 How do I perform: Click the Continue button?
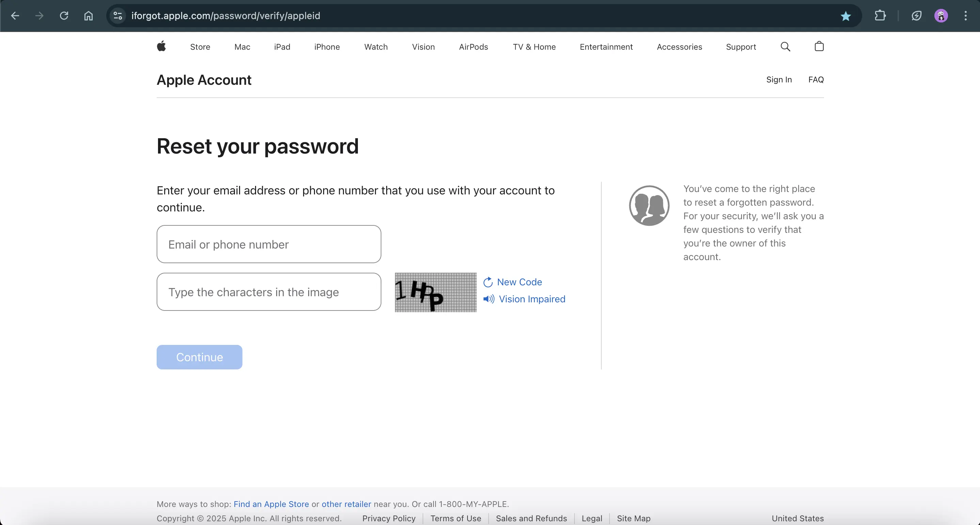click(x=199, y=357)
